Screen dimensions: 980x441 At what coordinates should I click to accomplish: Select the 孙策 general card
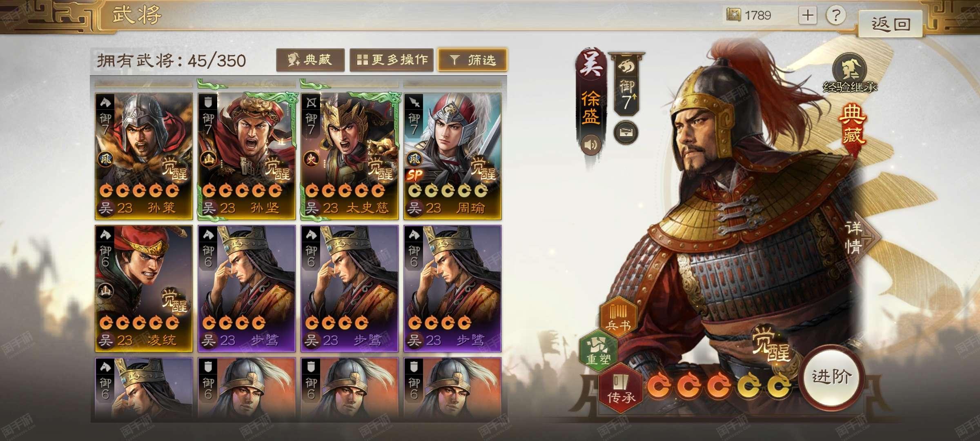point(144,156)
